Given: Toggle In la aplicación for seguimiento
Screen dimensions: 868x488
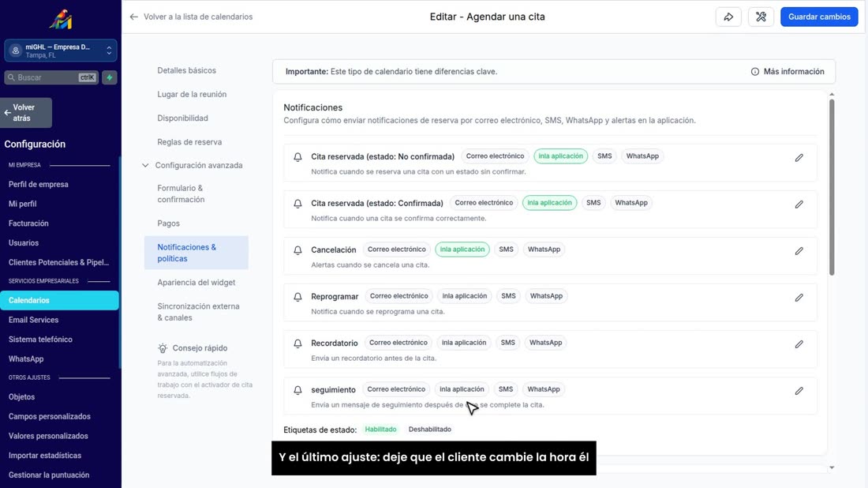Looking at the screenshot, I should click(462, 389).
